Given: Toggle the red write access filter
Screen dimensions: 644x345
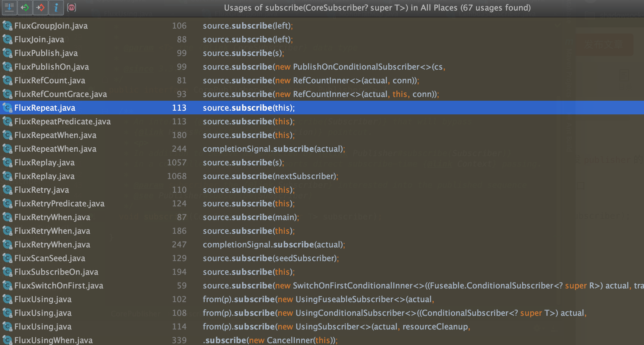Looking at the screenshot, I should click(x=40, y=7).
